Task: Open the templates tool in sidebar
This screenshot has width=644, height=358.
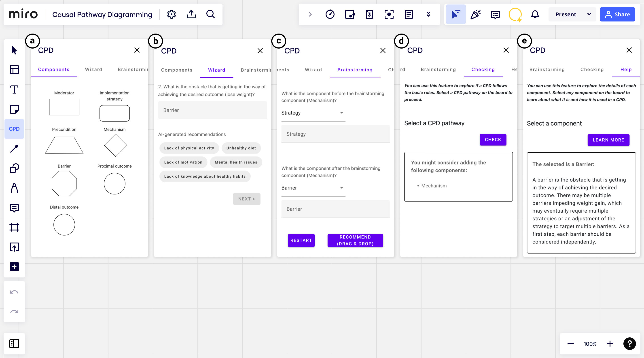Action: tap(14, 70)
